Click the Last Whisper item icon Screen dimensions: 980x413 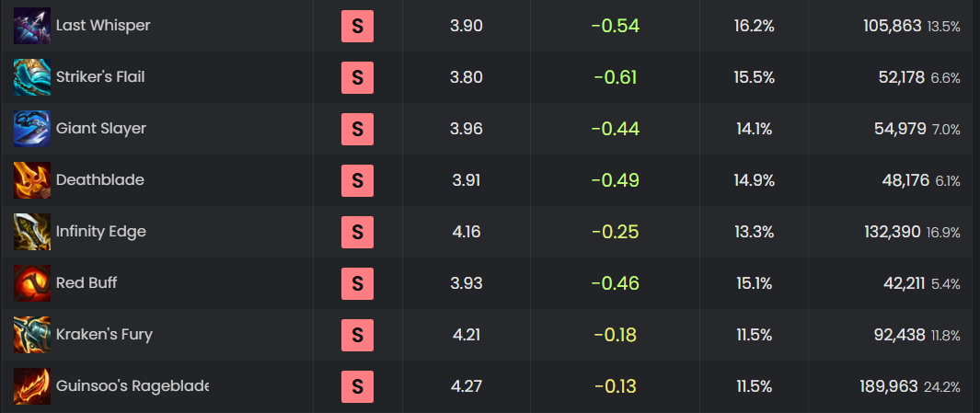tap(31, 26)
